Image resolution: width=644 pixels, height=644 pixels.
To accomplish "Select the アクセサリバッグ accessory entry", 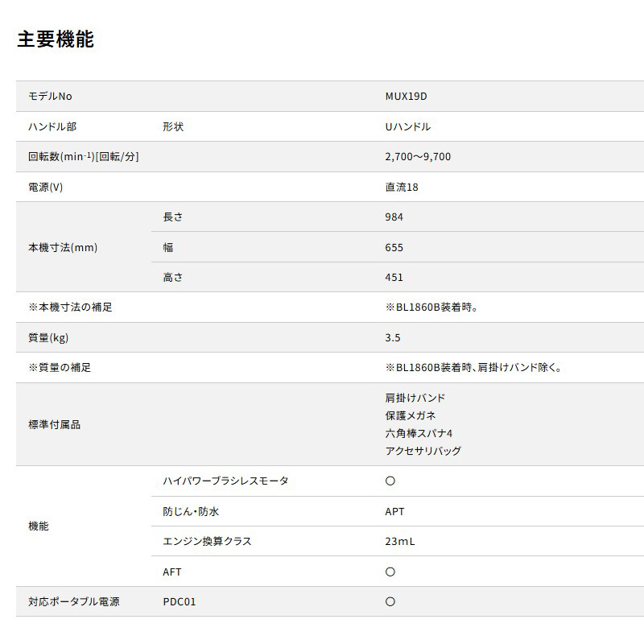I will point(423,451).
